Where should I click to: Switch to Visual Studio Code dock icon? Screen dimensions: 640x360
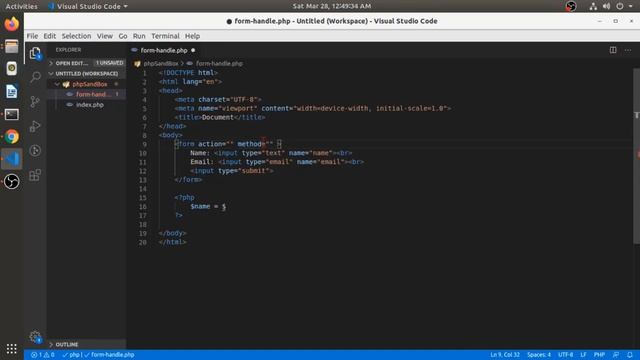coord(11,159)
